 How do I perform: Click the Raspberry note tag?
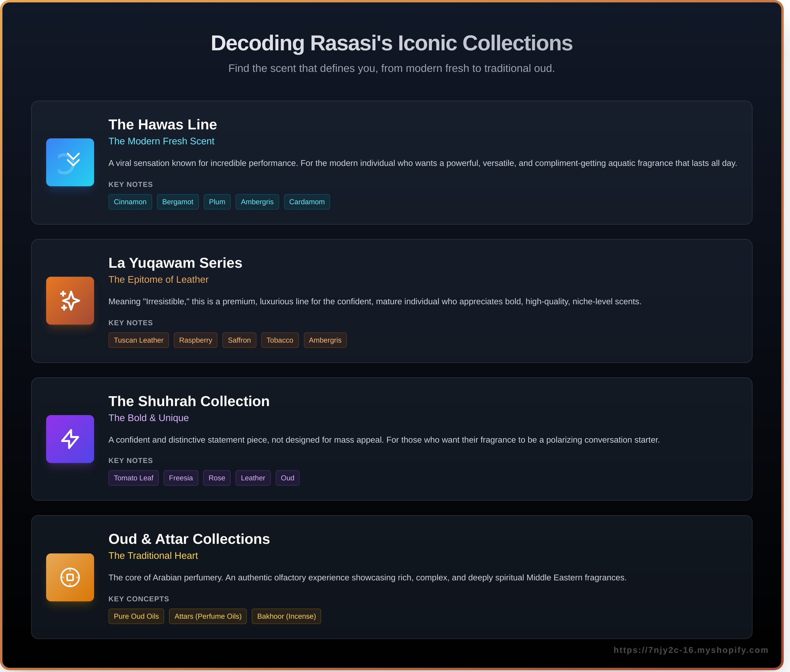[x=196, y=340]
